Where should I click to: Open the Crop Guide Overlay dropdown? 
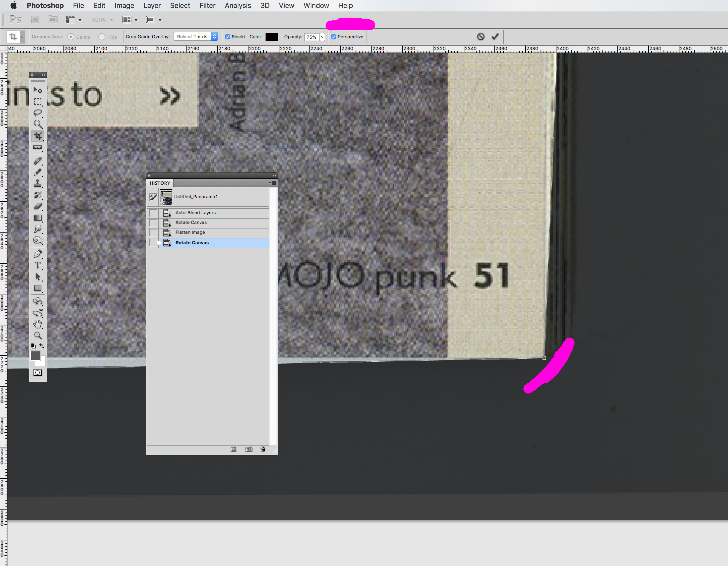tap(196, 36)
